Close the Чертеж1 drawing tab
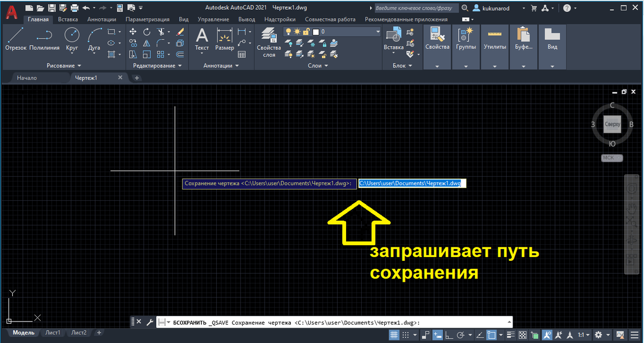The width and height of the screenshot is (644, 343). point(120,78)
